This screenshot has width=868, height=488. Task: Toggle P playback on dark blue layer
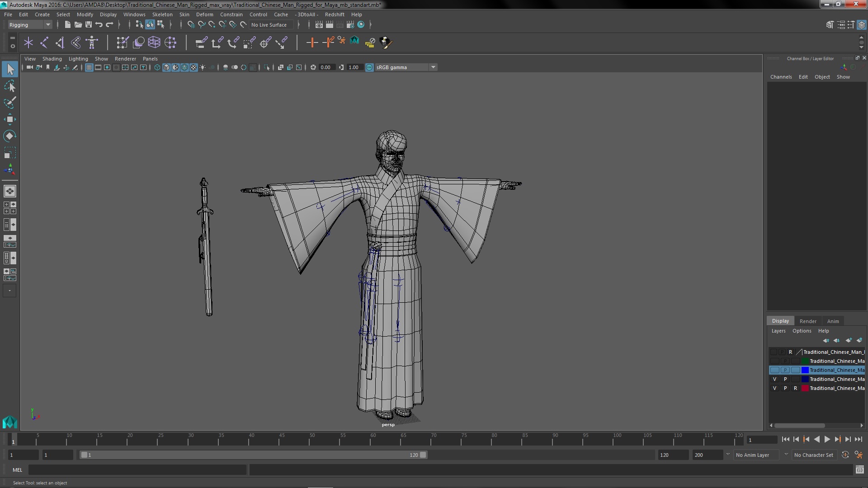785,379
